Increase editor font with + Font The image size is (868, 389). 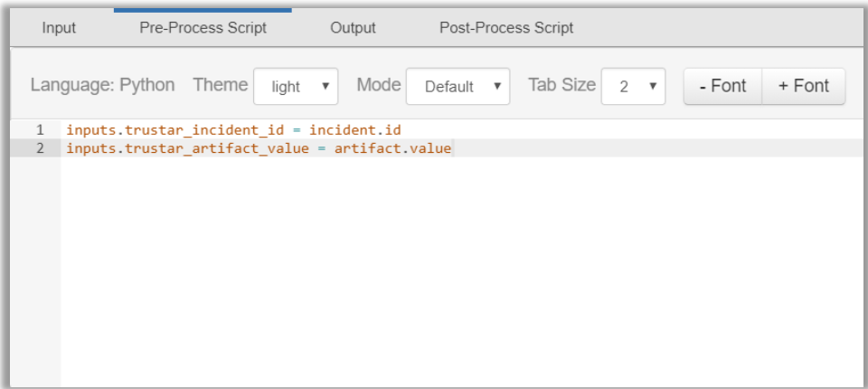tap(804, 87)
